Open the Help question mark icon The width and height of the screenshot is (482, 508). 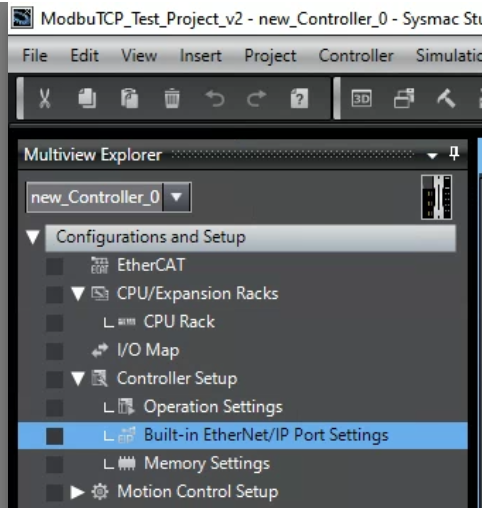pos(299,98)
